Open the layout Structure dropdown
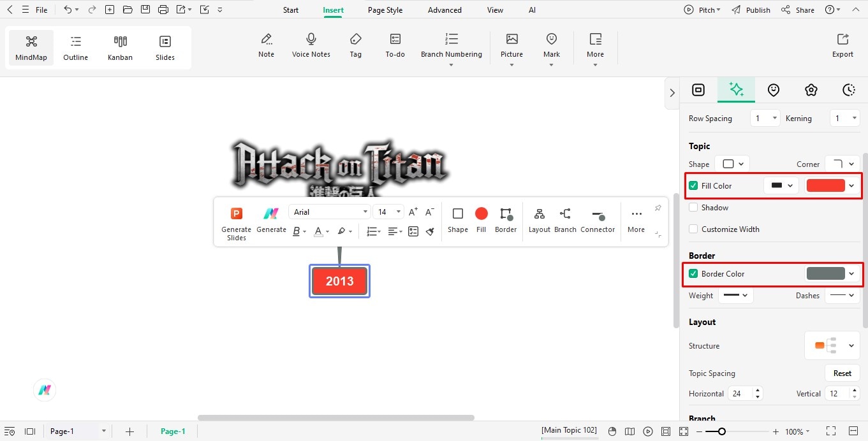Viewport: 868px width, 441px height. click(x=832, y=346)
